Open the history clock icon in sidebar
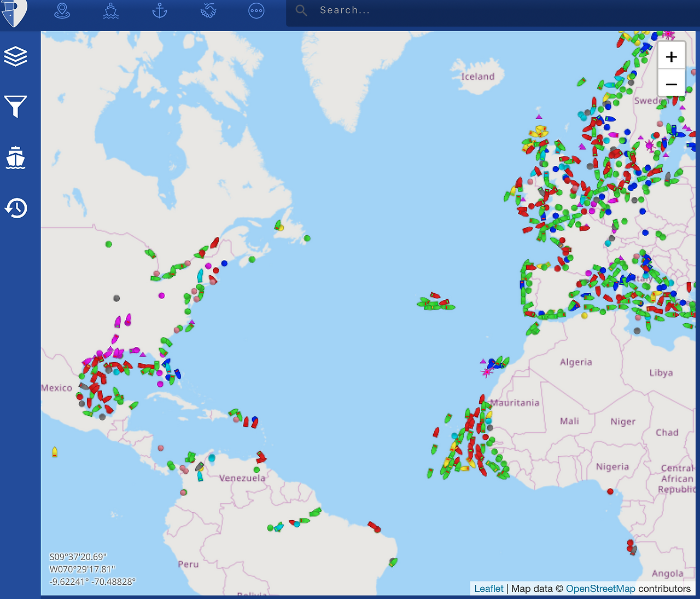 (x=16, y=208)
